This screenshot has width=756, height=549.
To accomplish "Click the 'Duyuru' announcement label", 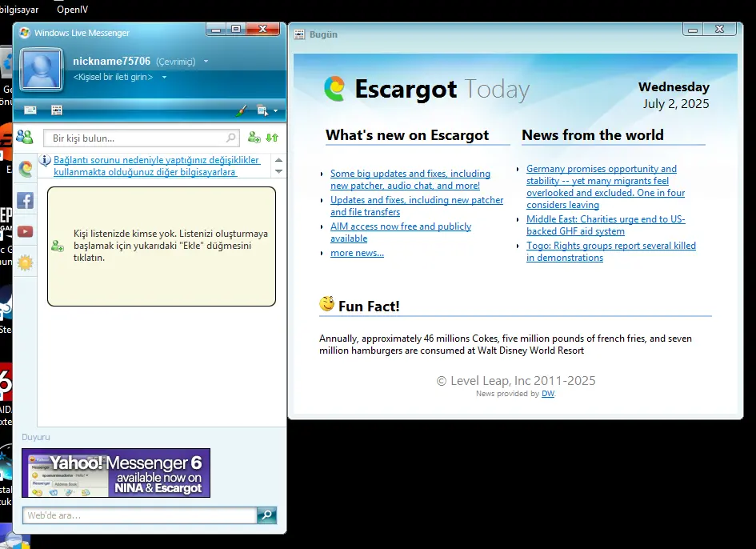I will click(36, 437).
